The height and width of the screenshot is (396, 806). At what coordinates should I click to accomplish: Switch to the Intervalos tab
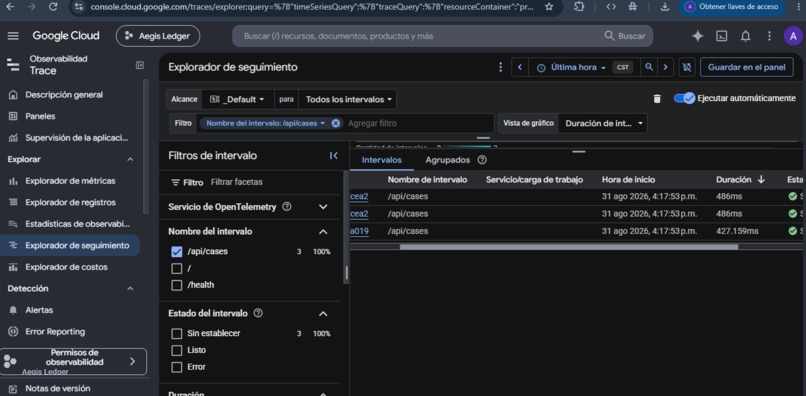(382, 160)
